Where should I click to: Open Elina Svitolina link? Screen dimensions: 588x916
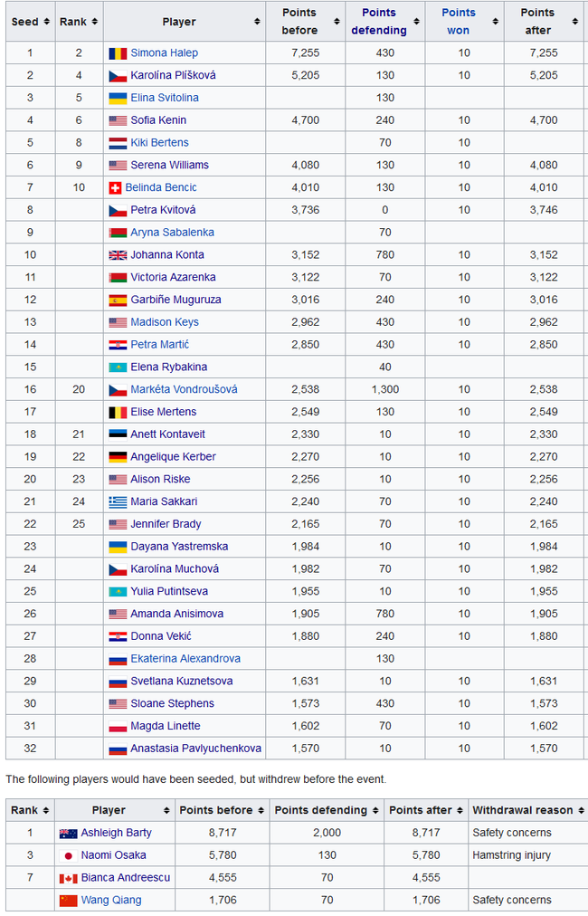tap(165, 98)
